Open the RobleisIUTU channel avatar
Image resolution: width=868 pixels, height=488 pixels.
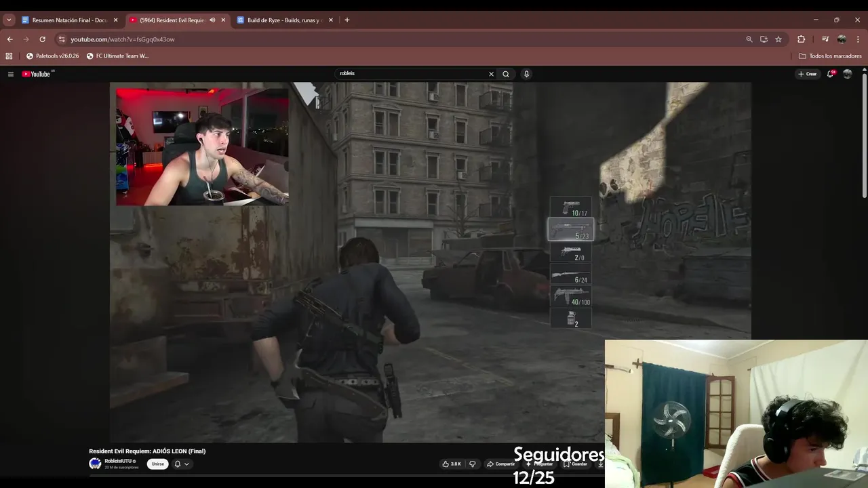(95, 464)
